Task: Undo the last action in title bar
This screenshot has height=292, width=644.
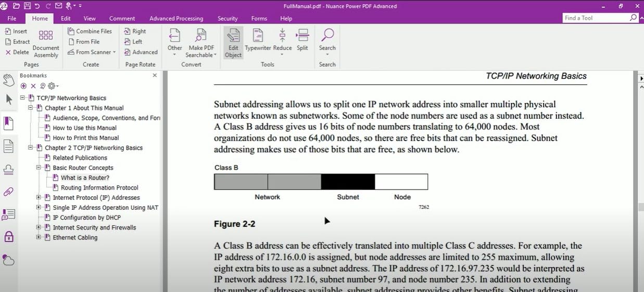Action: tap(37, 6)
